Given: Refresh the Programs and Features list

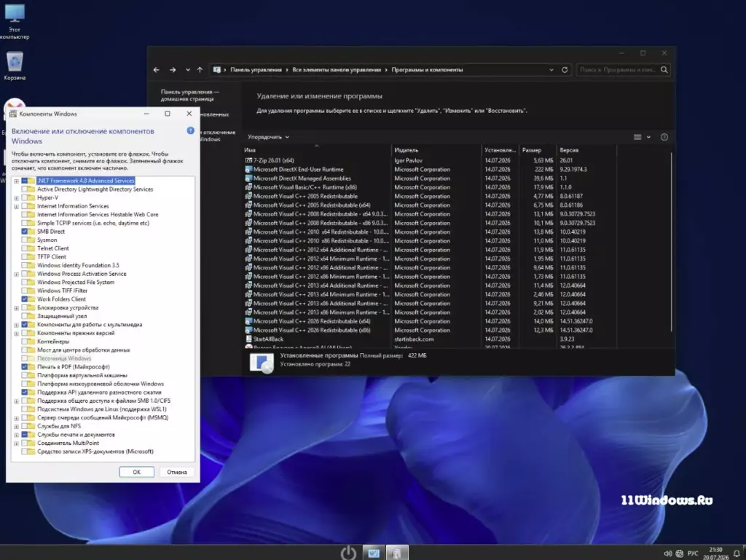Looking at the screenshot, I should click(565, 70).
